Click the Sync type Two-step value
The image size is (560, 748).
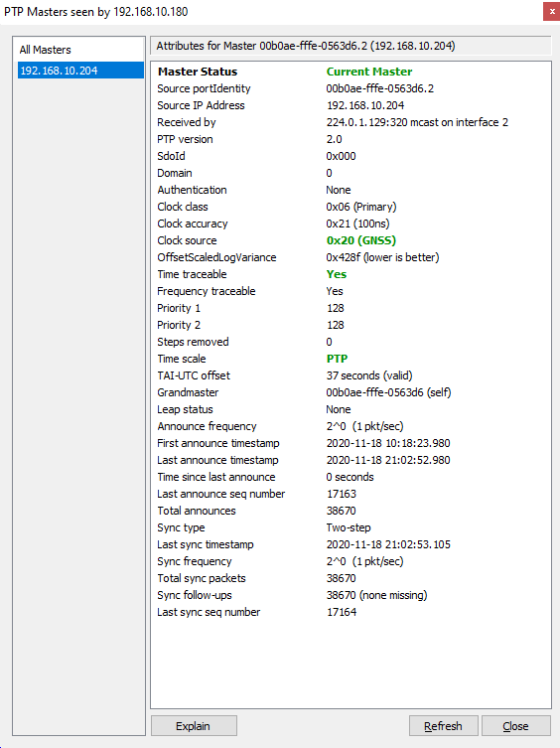click(x=349, y=527)
